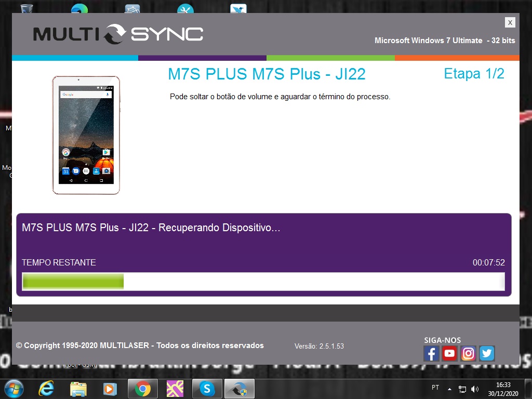
Task: Open the Multilaser Twitter profile icon
Action: point(487,353)
